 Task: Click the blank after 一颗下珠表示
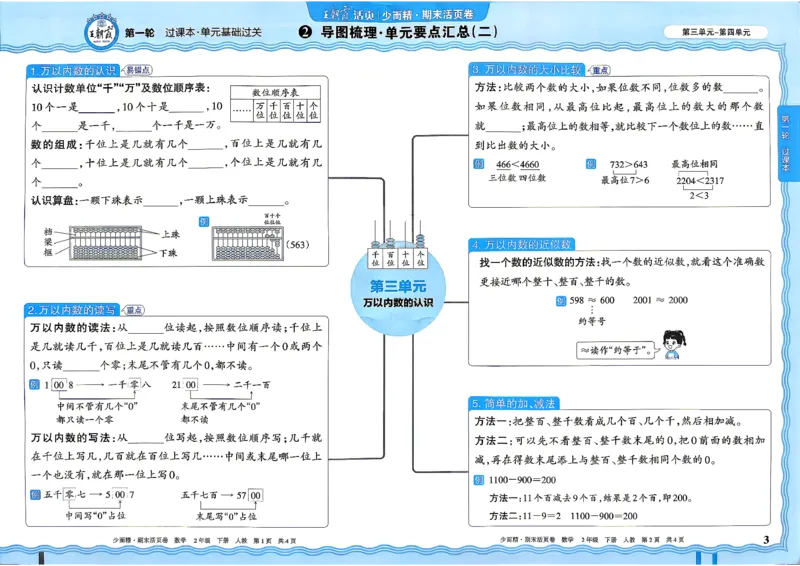click(161, 201)
